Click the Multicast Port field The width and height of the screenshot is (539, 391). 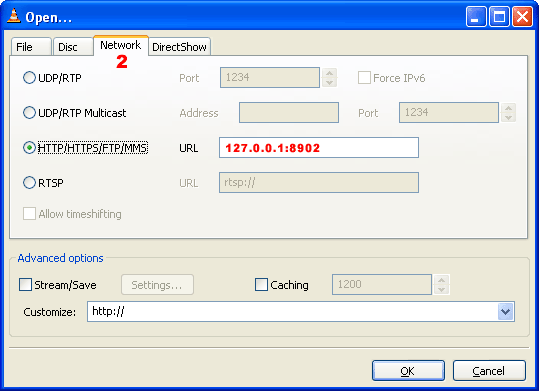click(x=449, y=112)
